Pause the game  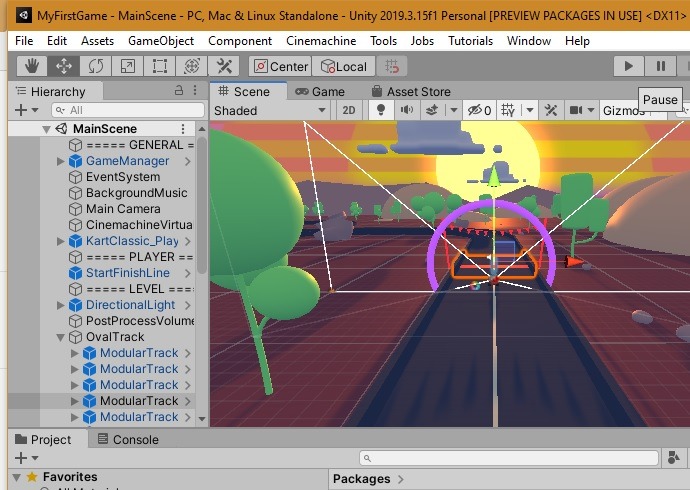661,66
